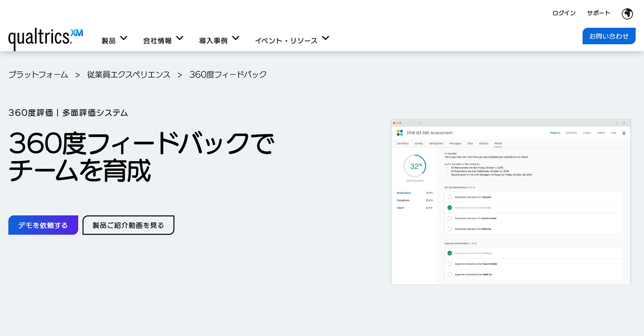Open the 会社情報 navigation menu label
This screenshot has height=336, width=644.
coord(157,41)
